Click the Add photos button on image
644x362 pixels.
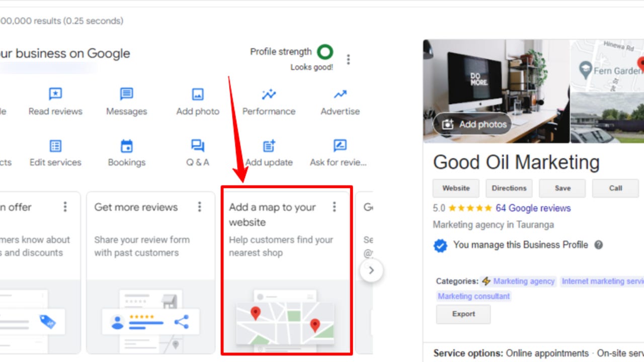coord(472,124)
